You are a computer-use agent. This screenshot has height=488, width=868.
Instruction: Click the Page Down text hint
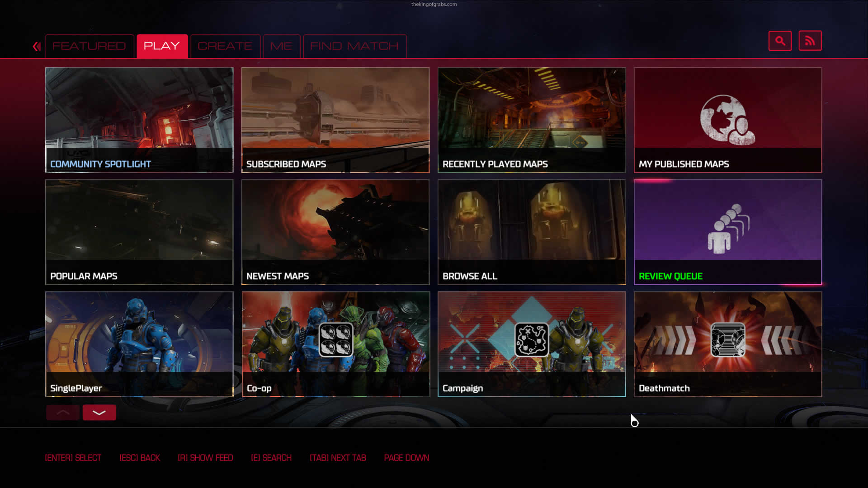pyautogui.click(x=406, y=458)
